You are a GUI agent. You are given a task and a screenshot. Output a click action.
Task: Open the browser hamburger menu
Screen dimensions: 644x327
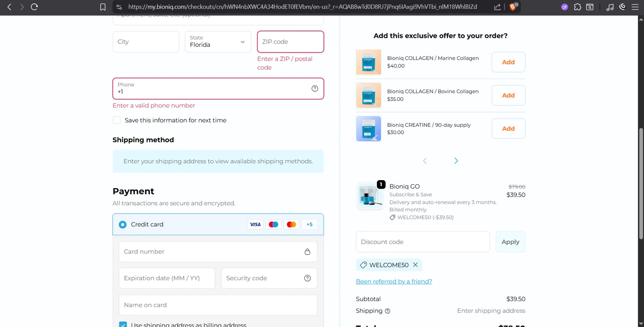point(635,7)
